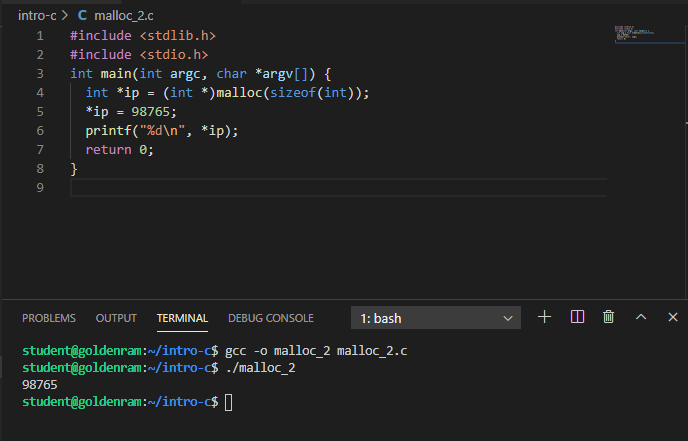
Task: Split the terminal pane
Action: pyautogui.click(x=577, y=317)
